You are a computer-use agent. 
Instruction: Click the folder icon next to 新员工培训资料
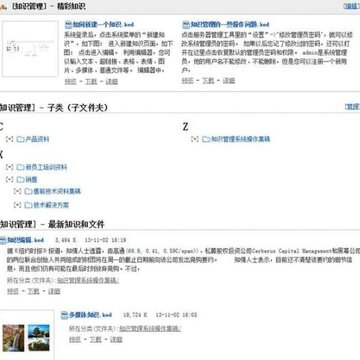pos(21,167)
